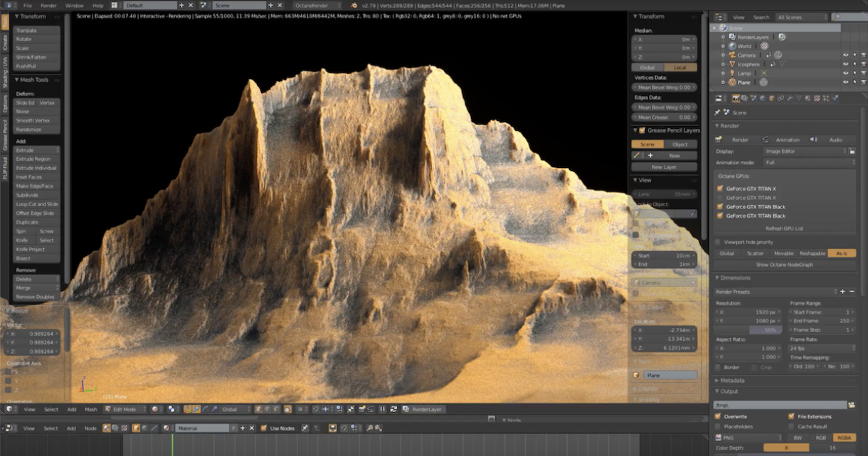This screenshot has width=868, height=456.
Task: Select vertex select mode icon
Action: 258,409
